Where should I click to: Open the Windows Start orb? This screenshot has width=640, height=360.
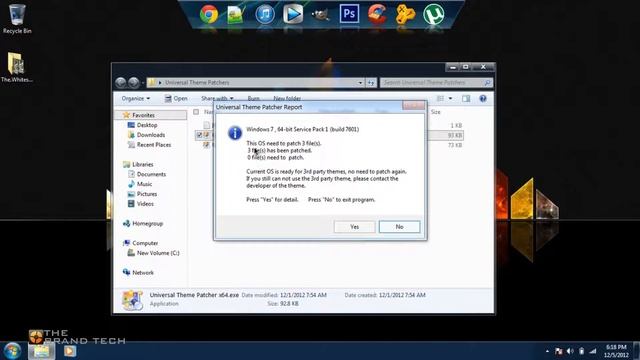point(12,351)
